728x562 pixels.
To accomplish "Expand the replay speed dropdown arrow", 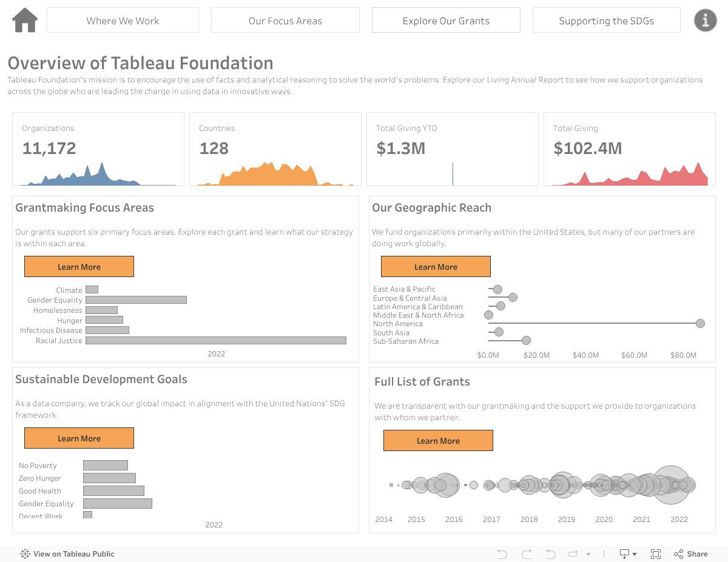I will point(588,554).
